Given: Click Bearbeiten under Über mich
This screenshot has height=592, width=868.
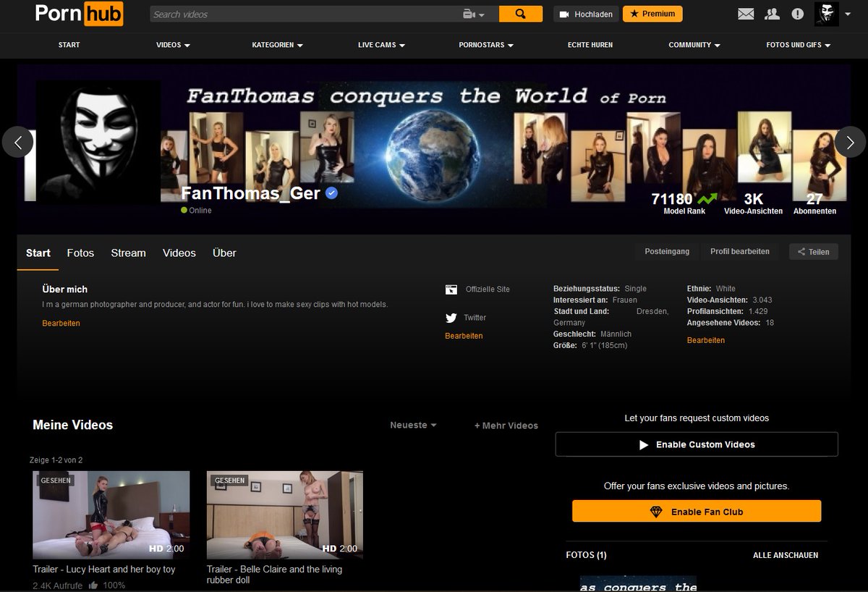Looking at the screenshot, I should [x=61, y=324].
